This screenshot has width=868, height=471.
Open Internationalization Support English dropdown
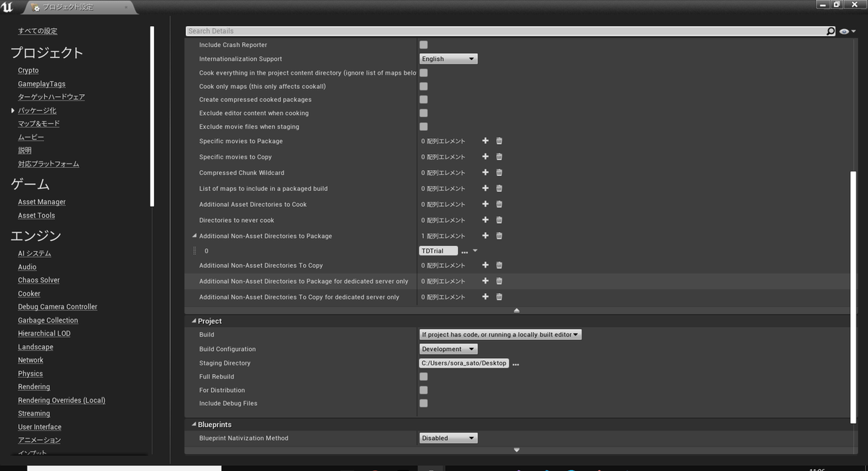(448, 59)
